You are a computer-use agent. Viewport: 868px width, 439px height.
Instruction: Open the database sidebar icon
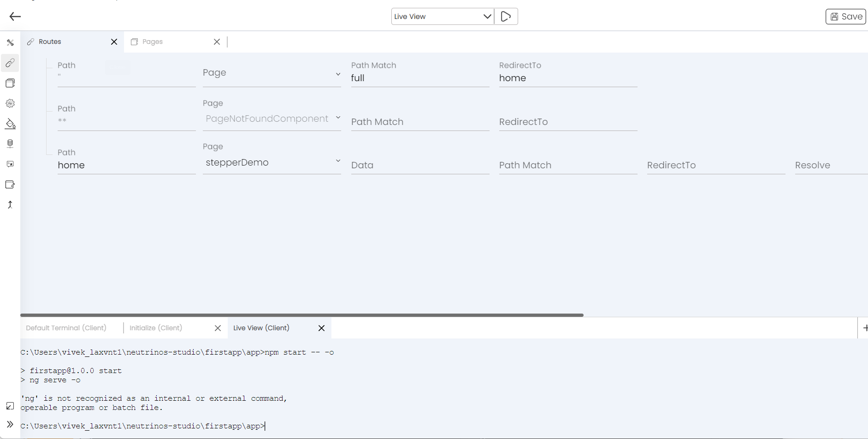[x=10, y=144]
